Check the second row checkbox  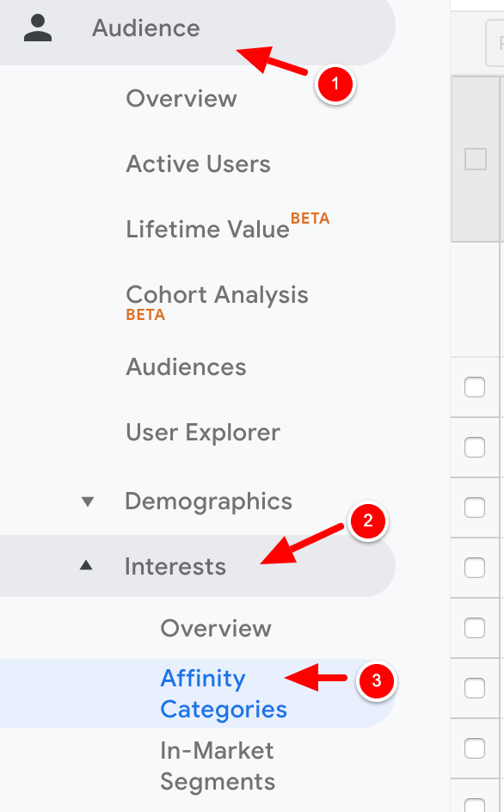[475, 447]
